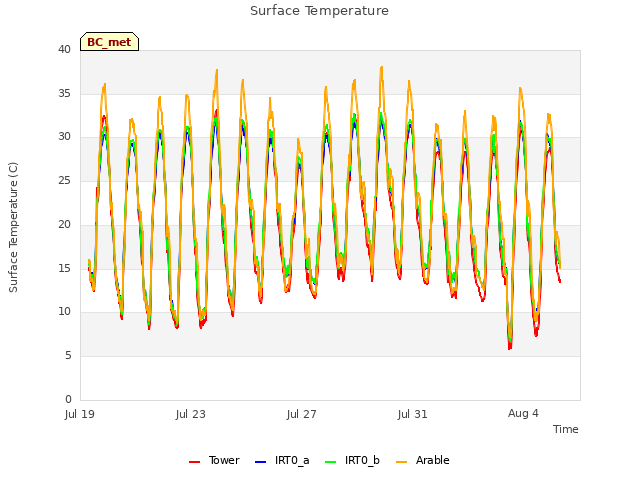Toggle the IRT0_a legend entry
This screenshot has width=640, height=480.
(x=282, y=460)
